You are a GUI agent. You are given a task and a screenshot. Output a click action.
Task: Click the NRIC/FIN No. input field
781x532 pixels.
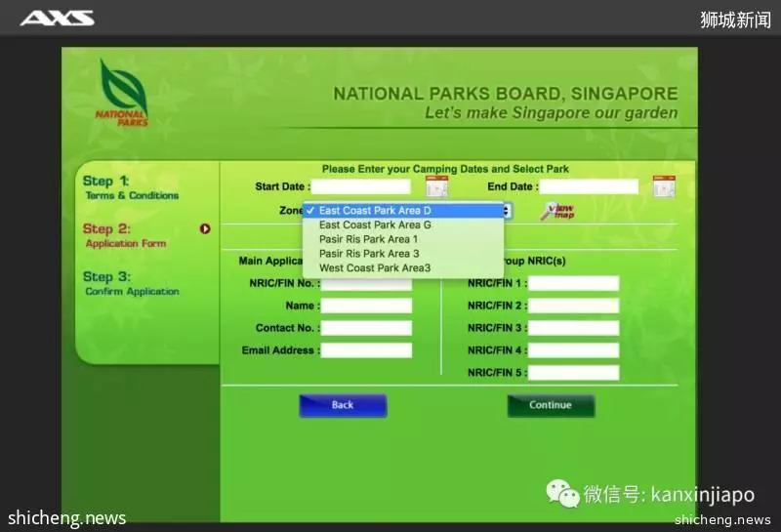click(x=367, y=283)
